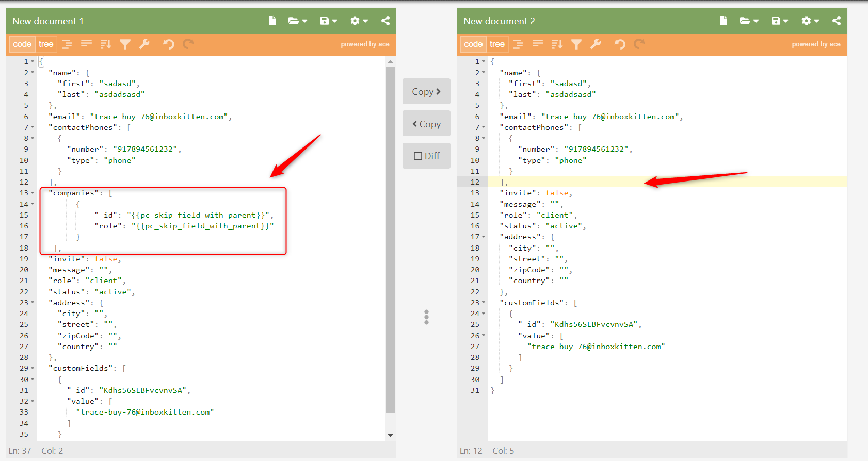The image size is (868, 461).
Task: Open the folder dropdown in left panel
Action: [x=298, y=21]
